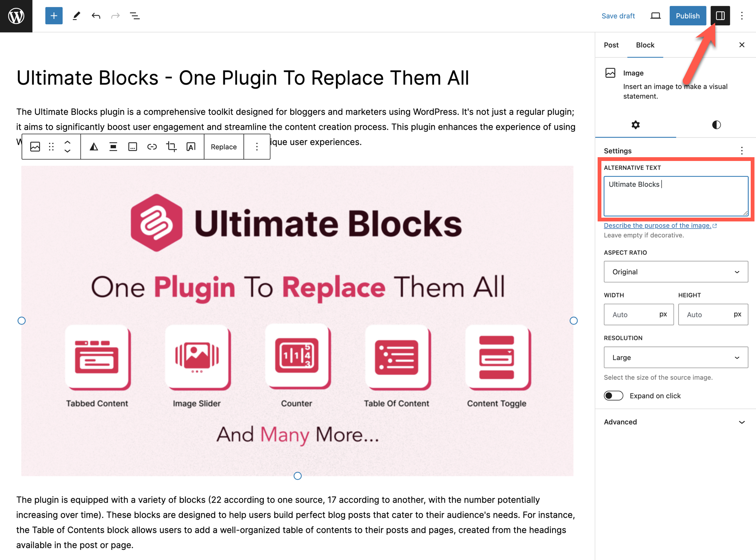Apply a duotone filter to the image

(x=94, y=147)
